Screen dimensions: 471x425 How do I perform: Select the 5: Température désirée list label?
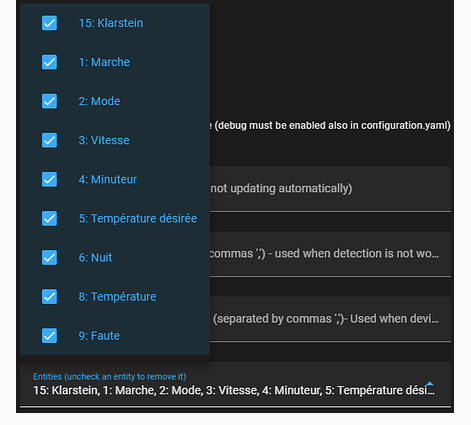point(138,218)
